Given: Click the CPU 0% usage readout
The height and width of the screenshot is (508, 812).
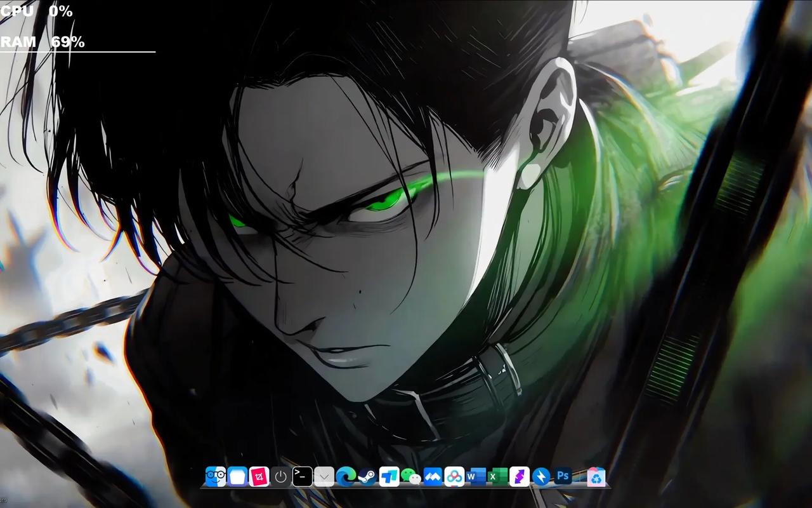Looking at the screenshot, I should (x=36, y=11).
